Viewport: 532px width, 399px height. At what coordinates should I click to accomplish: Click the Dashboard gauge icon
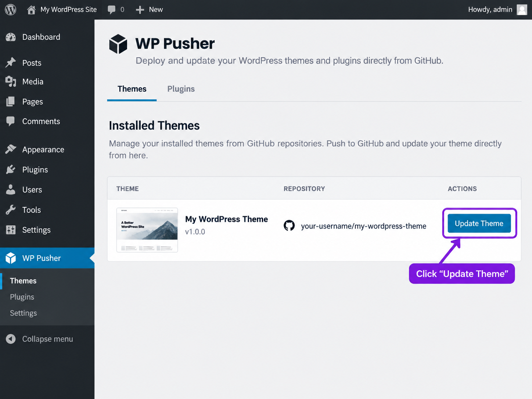click(11, 37)
